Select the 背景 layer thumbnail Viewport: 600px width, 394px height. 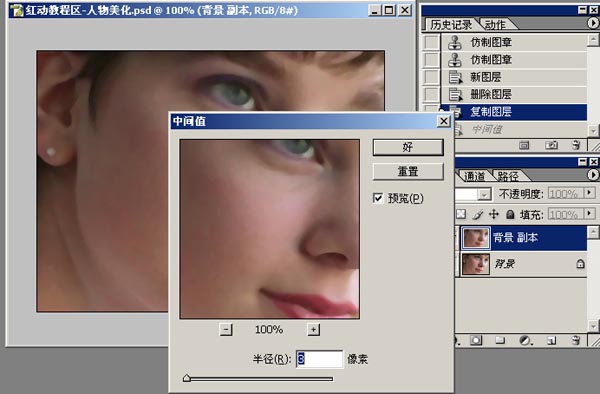tap(476, 264)
